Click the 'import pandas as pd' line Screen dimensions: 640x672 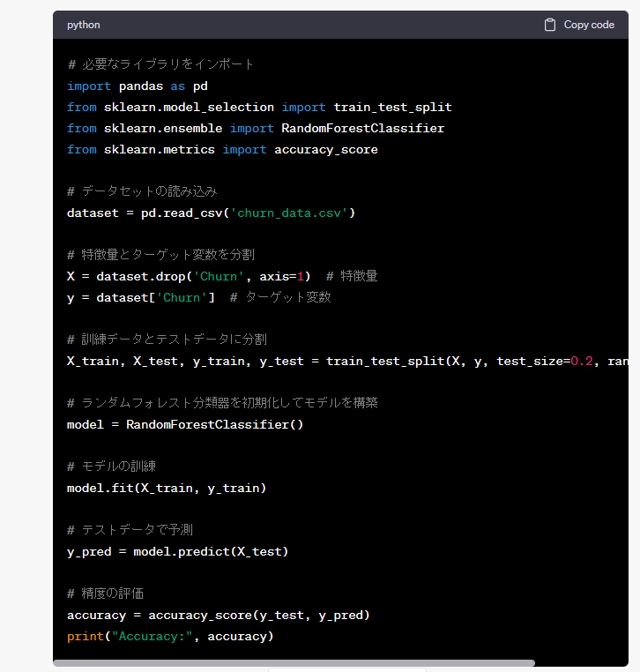coord(137,86)
